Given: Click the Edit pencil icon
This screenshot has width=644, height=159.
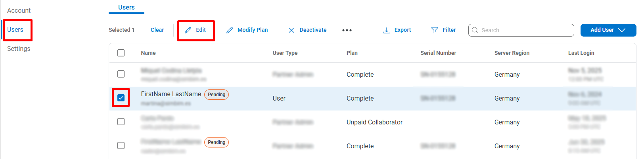Looking at the screenshot, I should pos(188,30).
